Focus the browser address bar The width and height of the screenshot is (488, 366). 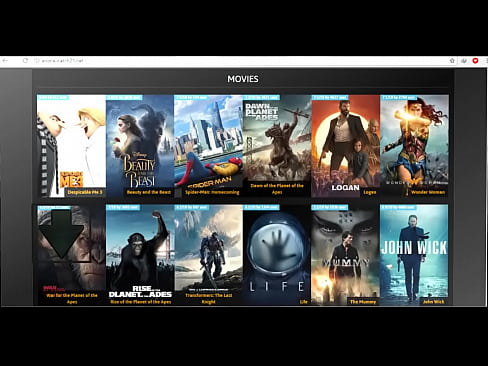243,61
